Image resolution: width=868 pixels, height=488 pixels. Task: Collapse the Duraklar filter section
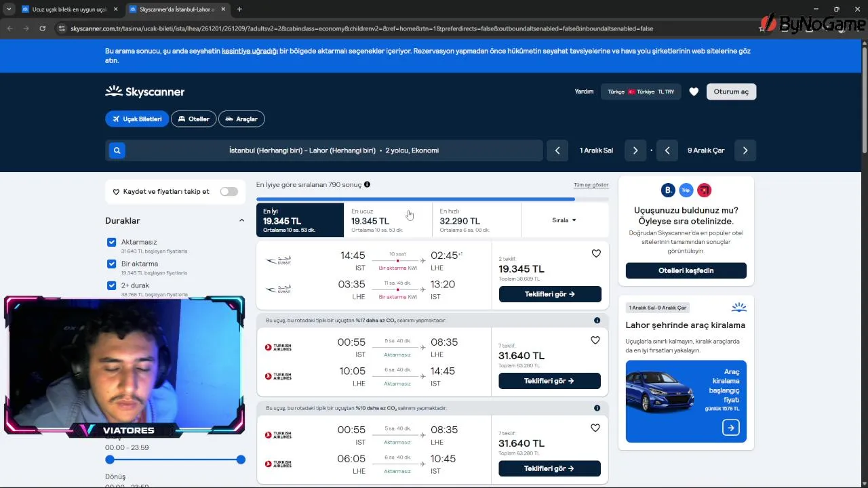point(241,220)
